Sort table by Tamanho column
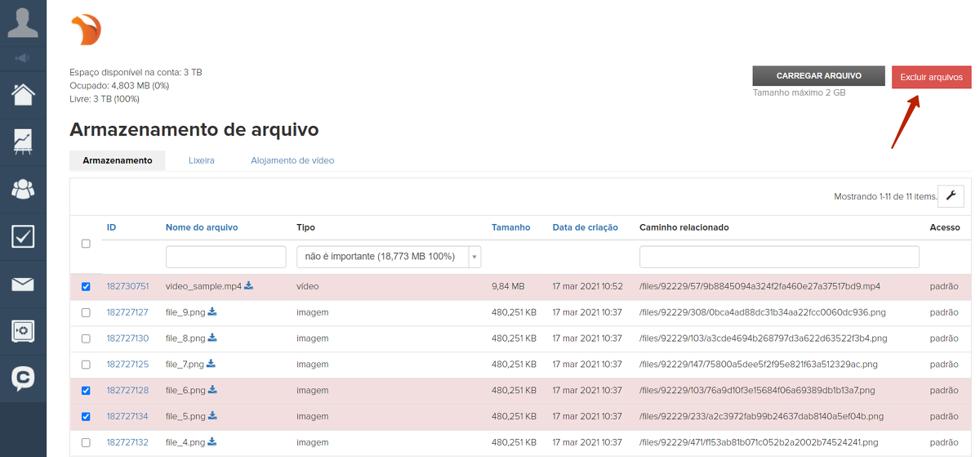The height and width of the screenshot is (457, 980). click(x=510, y=227)
